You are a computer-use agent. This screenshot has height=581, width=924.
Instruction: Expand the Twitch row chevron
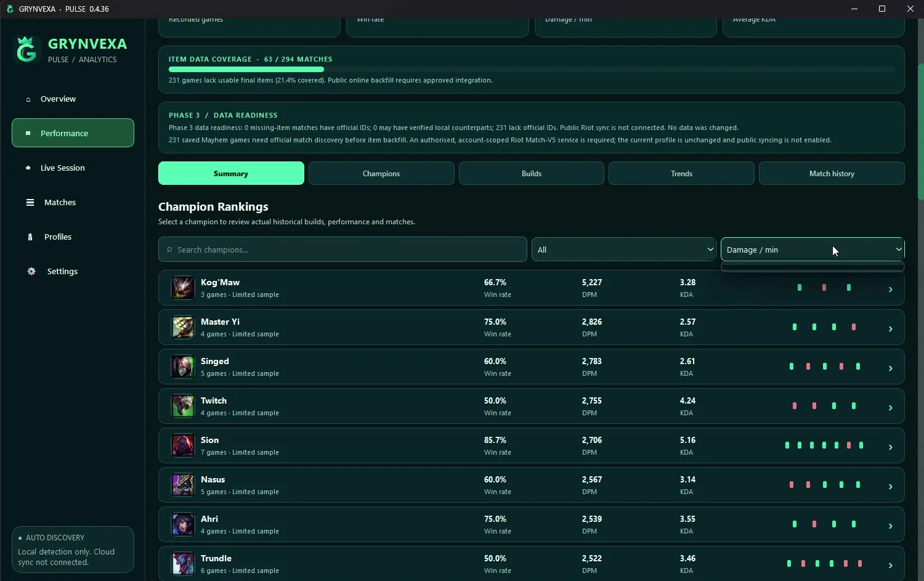click(x=890, y=407)
